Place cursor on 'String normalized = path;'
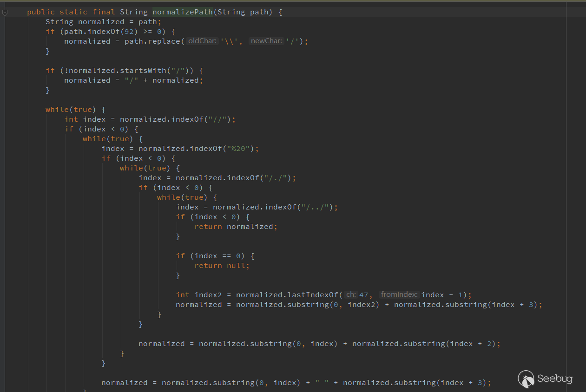The image size is (586, 392). [103, 22]
